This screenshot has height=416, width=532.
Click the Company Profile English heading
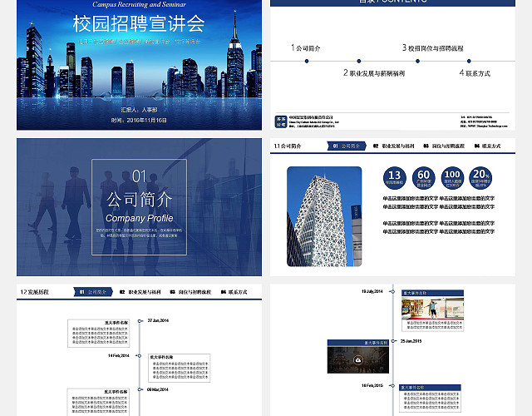(139, 218)
